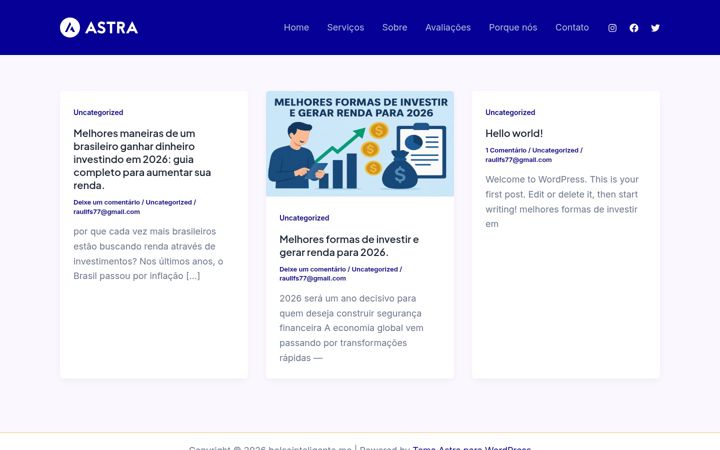
Task: Click Uncategorized in Hello world! meta line
Action: [555, 150]
